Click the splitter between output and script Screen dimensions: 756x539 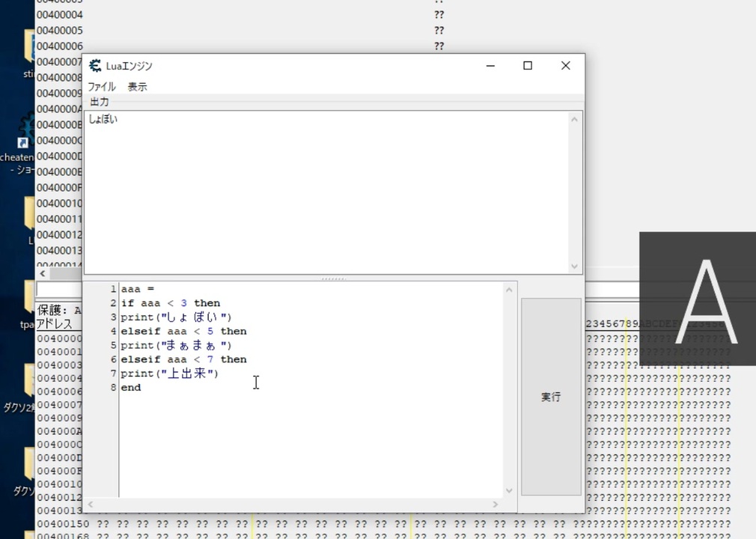click(334, 278)
